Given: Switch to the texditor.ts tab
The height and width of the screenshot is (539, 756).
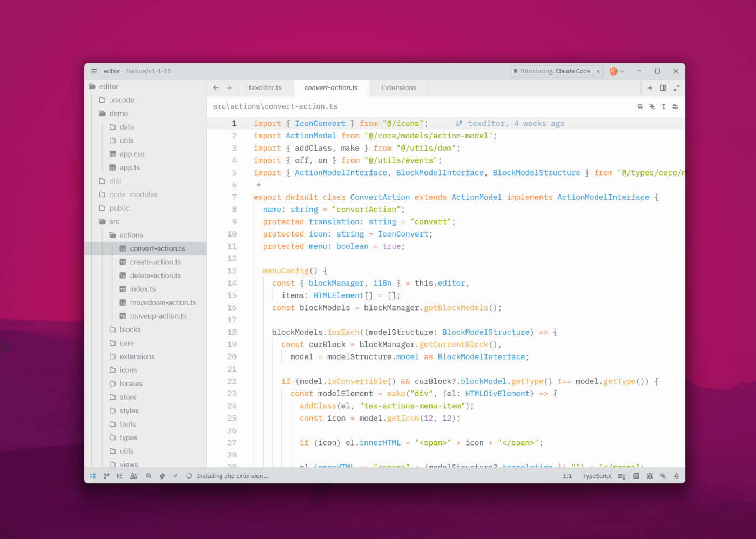Looking at the screenshot, I should (x=265, y=87).
